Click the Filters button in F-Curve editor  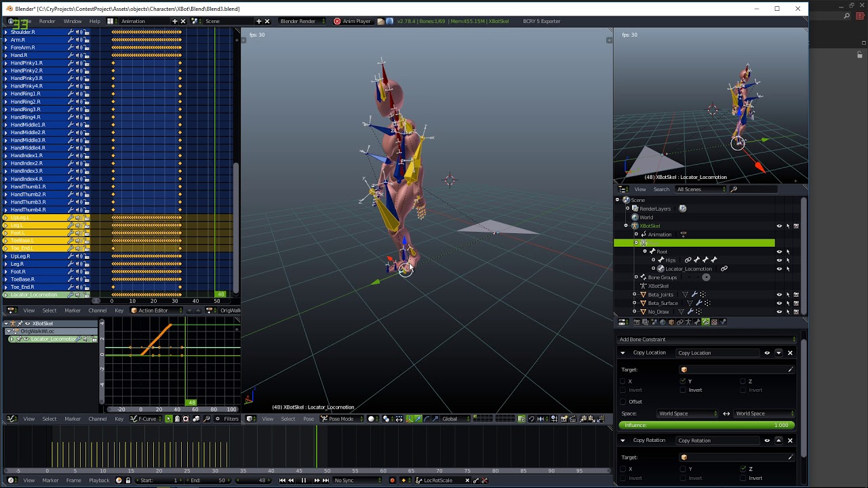coord(228,419)
